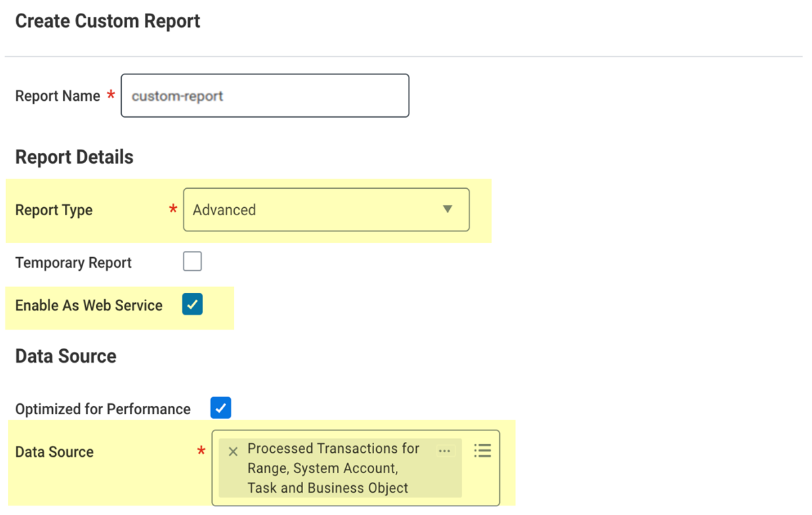Screen dimensions: 812x515
Task: Click the Report Type label
Action: [x=54, y=210]
